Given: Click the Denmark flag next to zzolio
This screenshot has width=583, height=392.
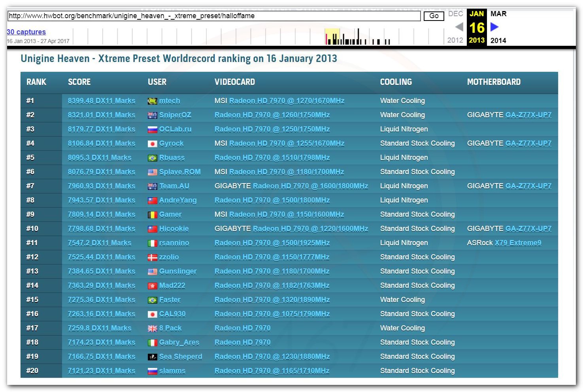Looking at the screenshot, I should (152, 257).
